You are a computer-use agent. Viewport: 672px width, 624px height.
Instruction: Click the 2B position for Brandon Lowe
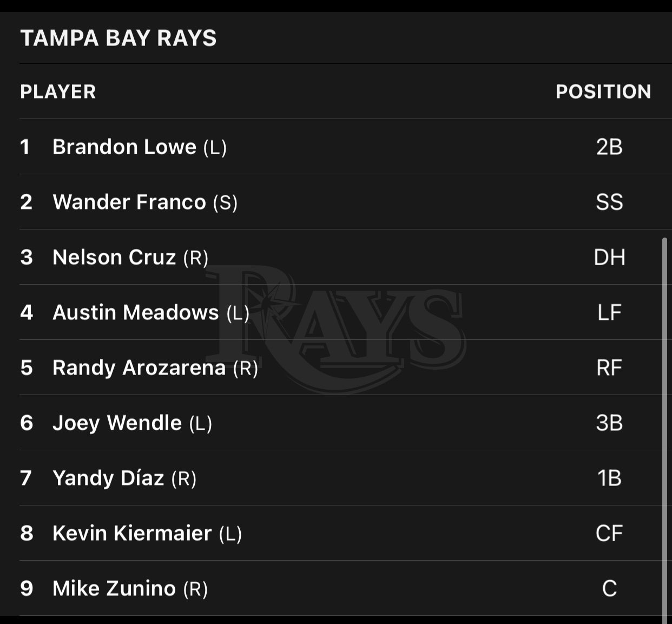click(x=609, y=147)
